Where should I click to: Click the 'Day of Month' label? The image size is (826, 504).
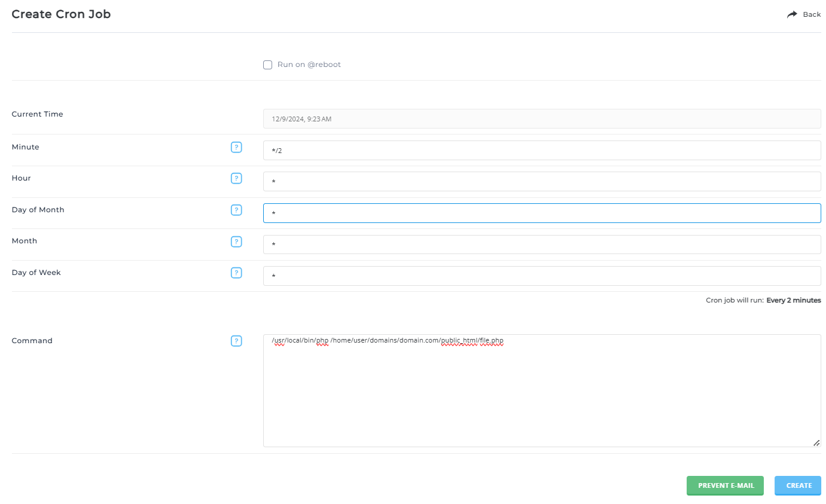pos(38,210)
